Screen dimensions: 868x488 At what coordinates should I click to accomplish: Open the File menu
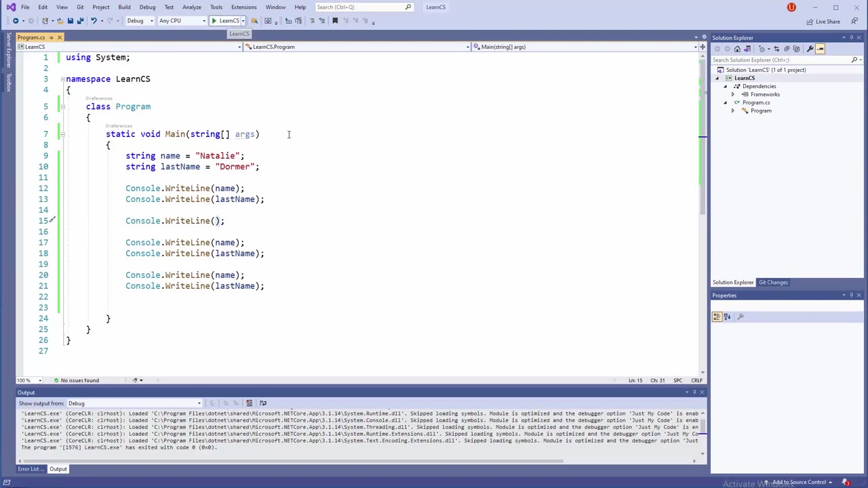[25, 7]
